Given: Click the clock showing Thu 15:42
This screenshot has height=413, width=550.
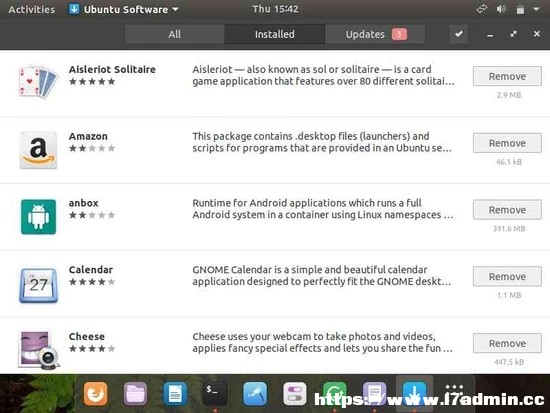Looking at the screenshot, I should tap(275, 9).
